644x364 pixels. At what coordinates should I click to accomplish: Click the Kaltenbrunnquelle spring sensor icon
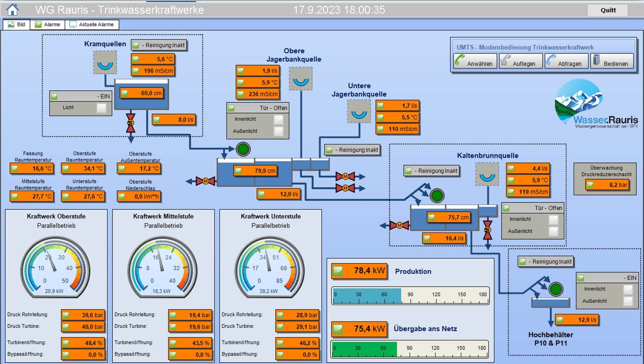click(487, 174)
